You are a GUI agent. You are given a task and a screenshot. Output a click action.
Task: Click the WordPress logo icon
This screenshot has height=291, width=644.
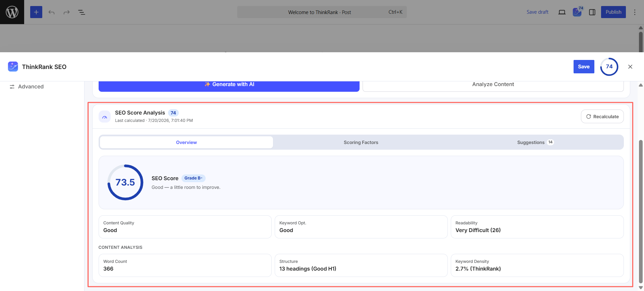(x=12, y=12)
